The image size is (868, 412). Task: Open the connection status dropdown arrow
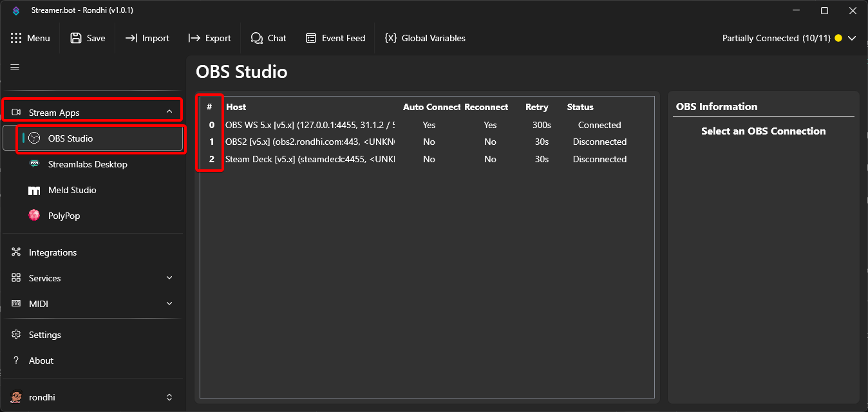click(x=852, y=39)
